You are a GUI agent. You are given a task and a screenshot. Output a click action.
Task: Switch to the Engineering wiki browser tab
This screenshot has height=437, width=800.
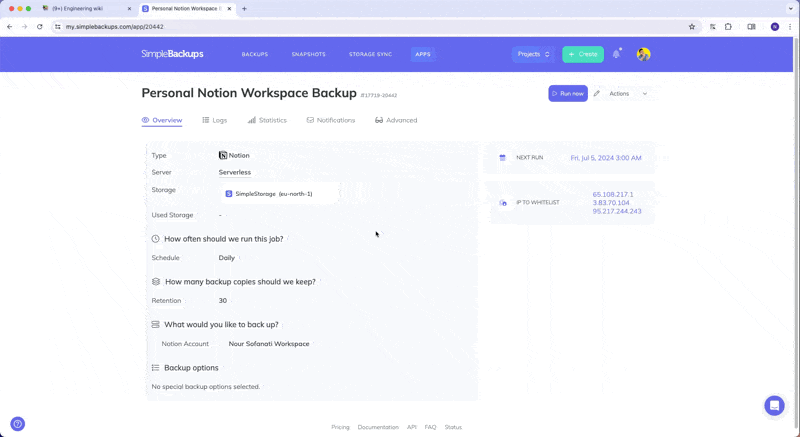[x=87, y=9]
